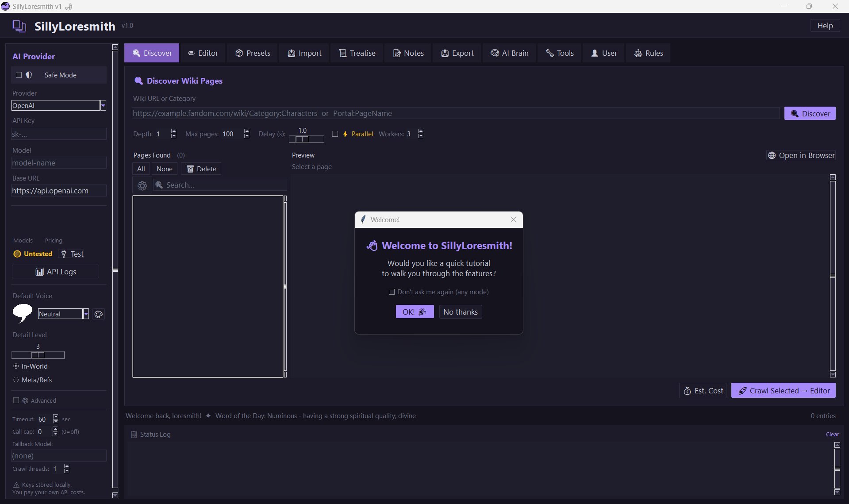849x504 pixels.
Task: Delete the selected found pages
Action: [x=201, y=169]
